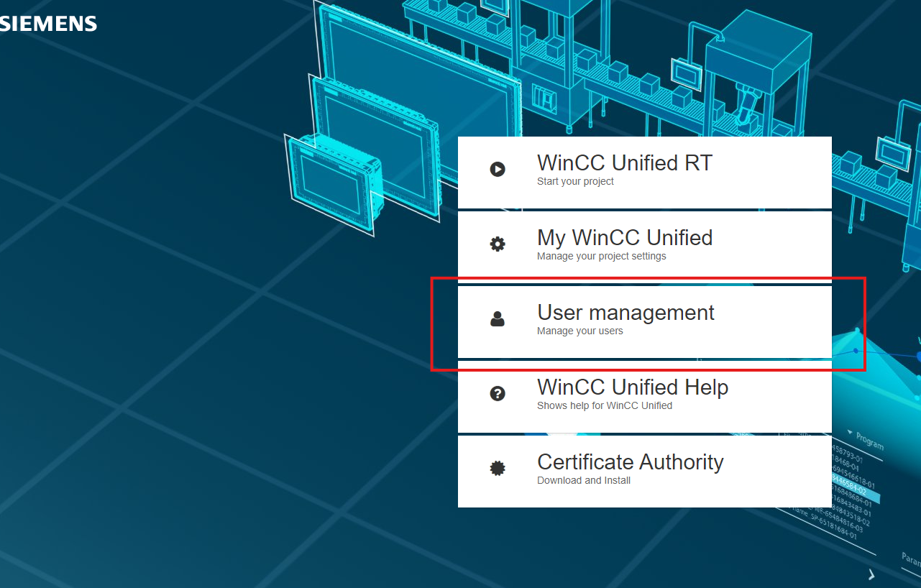Click the "Manage your project settings" subtitle
The image size is (921, 588).
(x=602, y=257)
